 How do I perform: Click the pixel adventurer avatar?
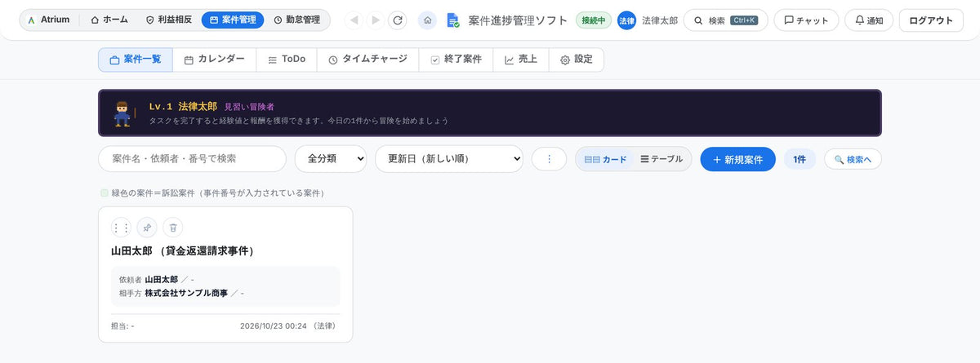point(123,113)
